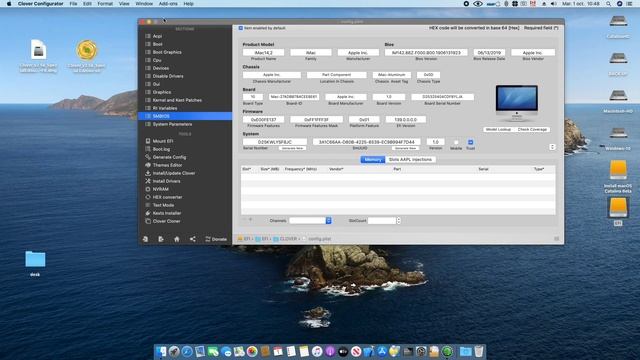Open the HEX converter tool
This screenshot has height=360, width=640.
tap(167, 197)
